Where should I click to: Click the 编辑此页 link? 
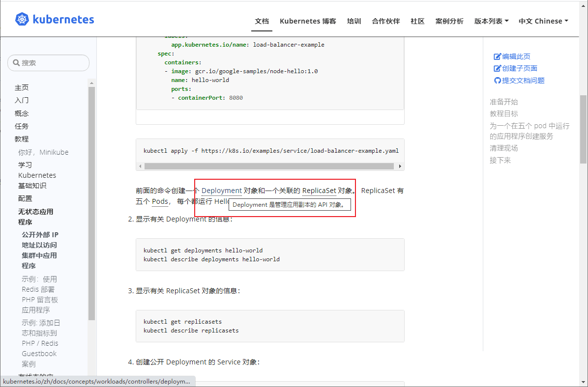tap(516, 56)
